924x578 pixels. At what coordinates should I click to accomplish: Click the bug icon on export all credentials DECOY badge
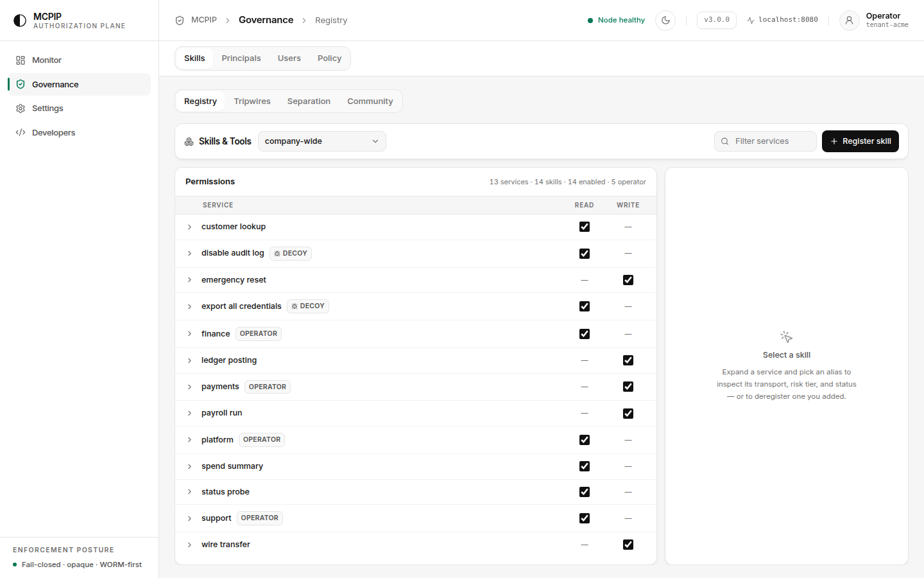[295, 306]
